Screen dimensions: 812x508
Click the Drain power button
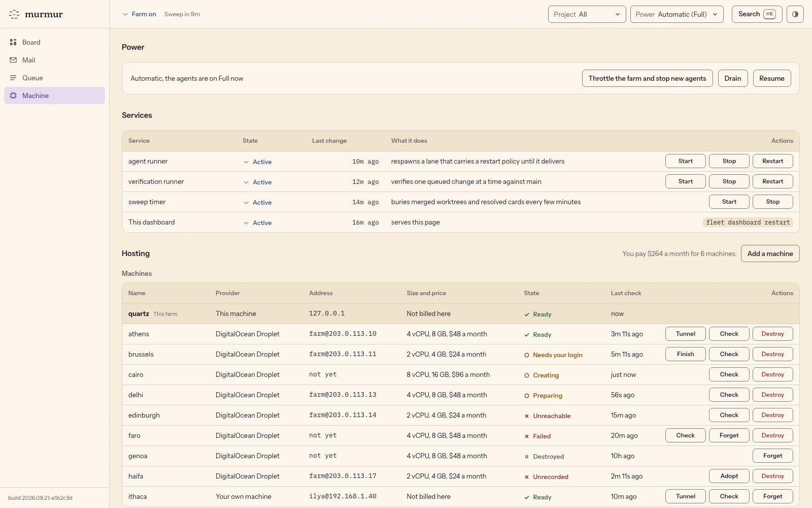tap(733, 78)
